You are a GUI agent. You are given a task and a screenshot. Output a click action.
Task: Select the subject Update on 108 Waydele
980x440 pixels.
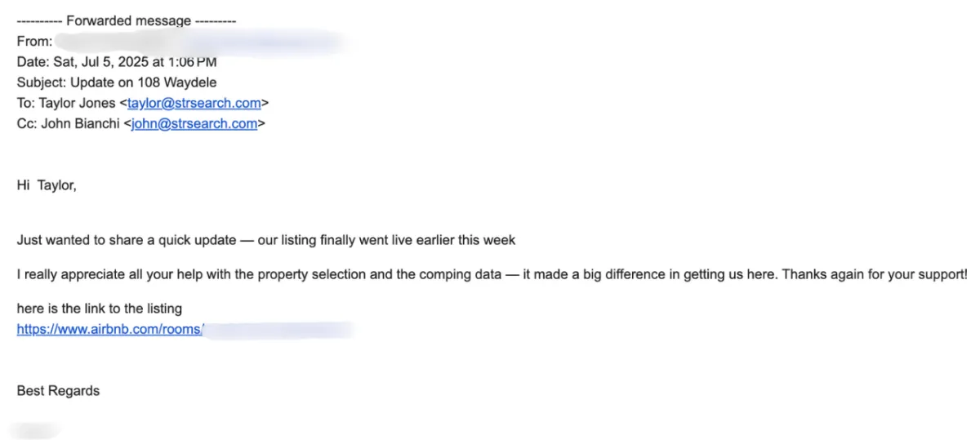pyautogui.click(x=117, y=82)
